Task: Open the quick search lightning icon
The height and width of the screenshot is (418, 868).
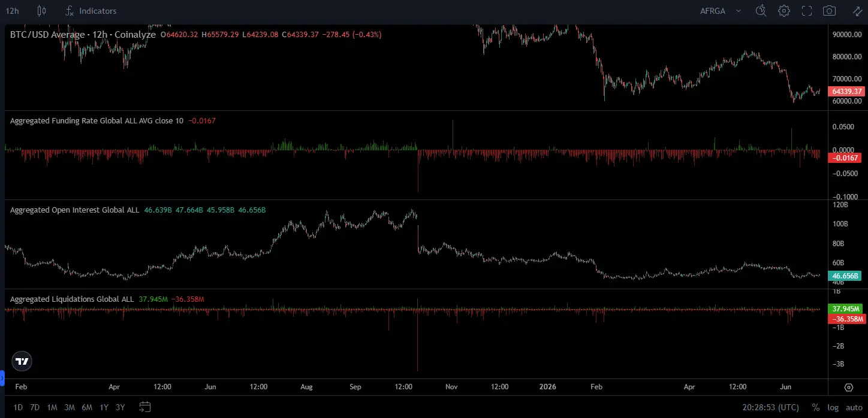Action: tap(761, 11)
